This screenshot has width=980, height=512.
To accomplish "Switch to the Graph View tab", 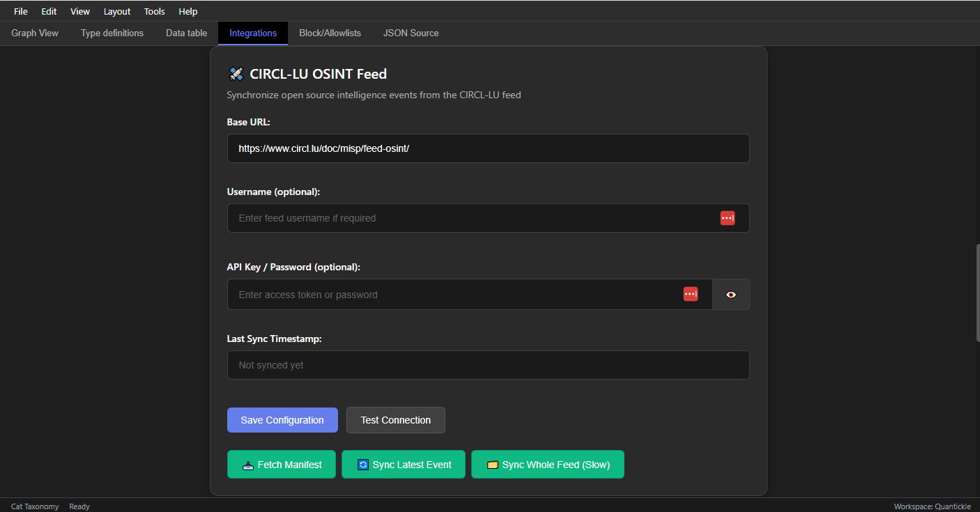I will point(35,33).
